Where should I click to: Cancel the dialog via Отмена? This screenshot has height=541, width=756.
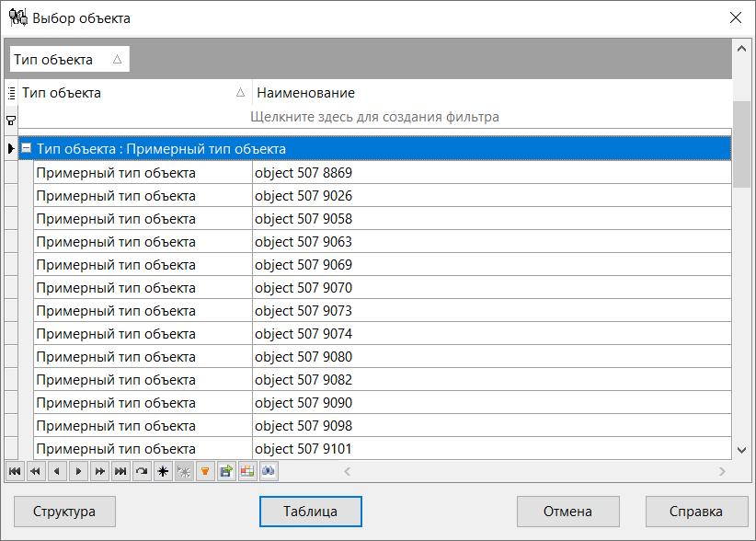point(568,512)
